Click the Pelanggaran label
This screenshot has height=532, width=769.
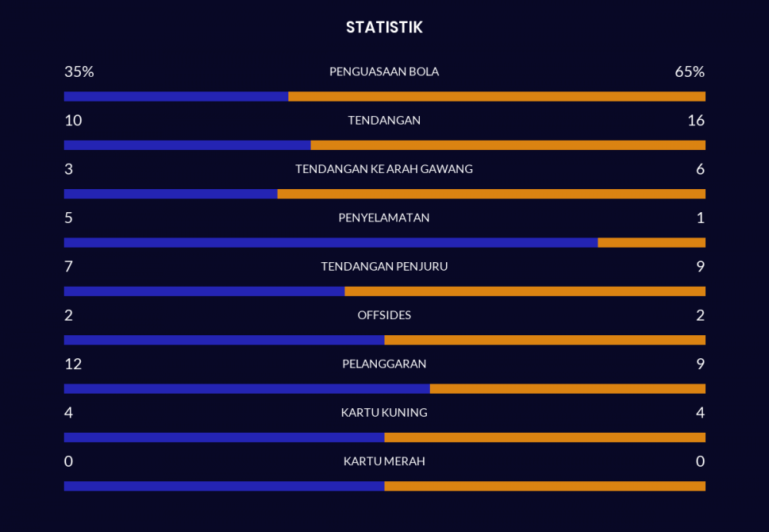(x=384, y=364)
